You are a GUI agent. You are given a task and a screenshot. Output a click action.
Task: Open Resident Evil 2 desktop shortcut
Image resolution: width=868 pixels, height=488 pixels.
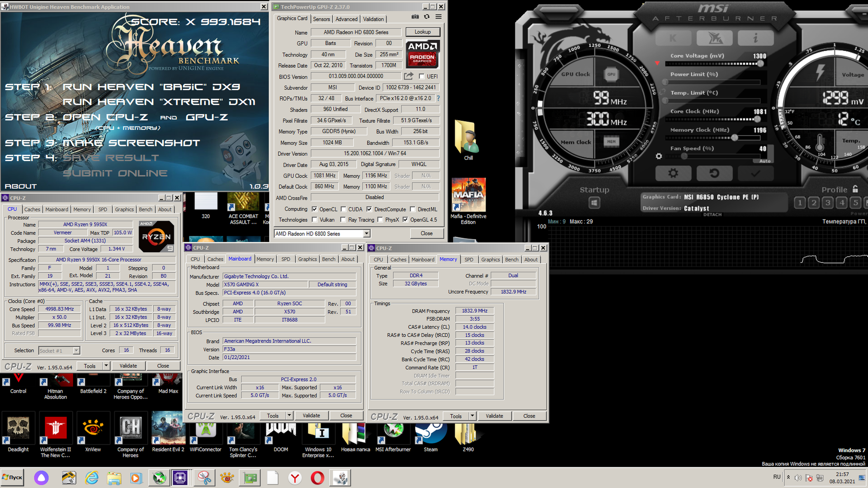point(168,432)
